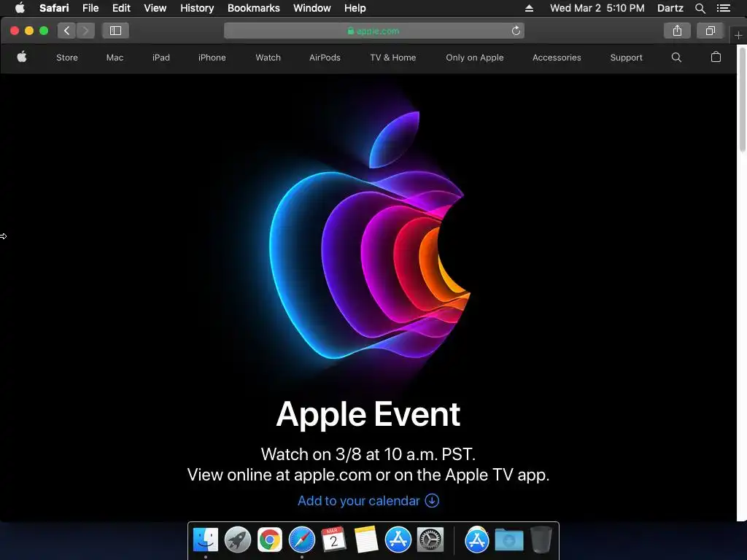Open the App Store icon left of System Preferences
The image size is (747, 560).
tap(398, 540)
